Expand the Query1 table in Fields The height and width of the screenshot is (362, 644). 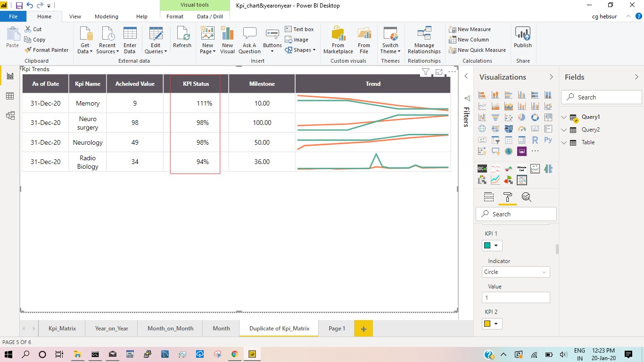[564, 117]
